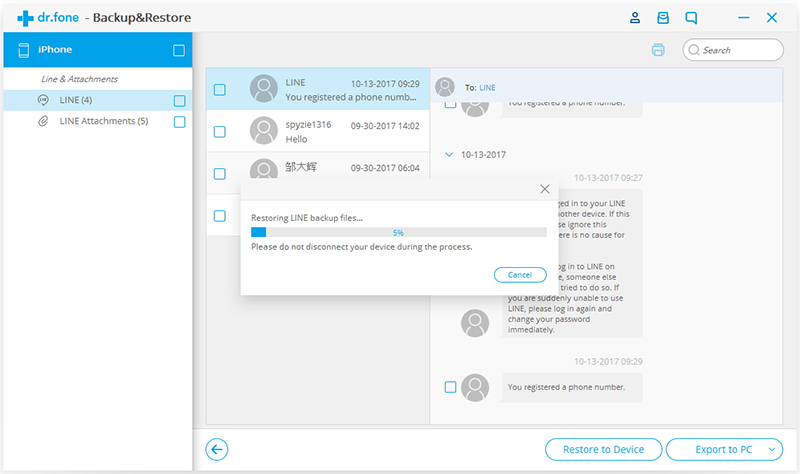The height and width of the screenshot is (474, 800).
Task: Click 'Line & Attachments' section heading
Action: tap(79, 79)
